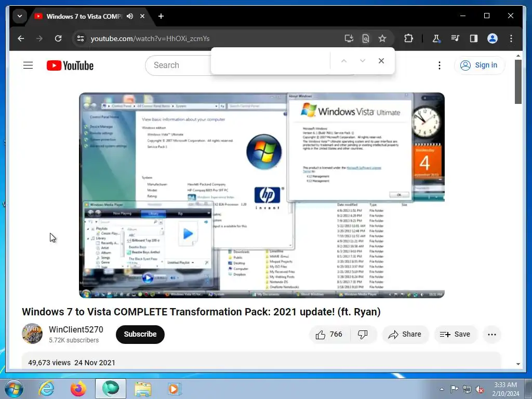Image resolution: width=532 pixels, height=399 pixels.
Task: Dislike the video
Action: click(x=363, y=335)
